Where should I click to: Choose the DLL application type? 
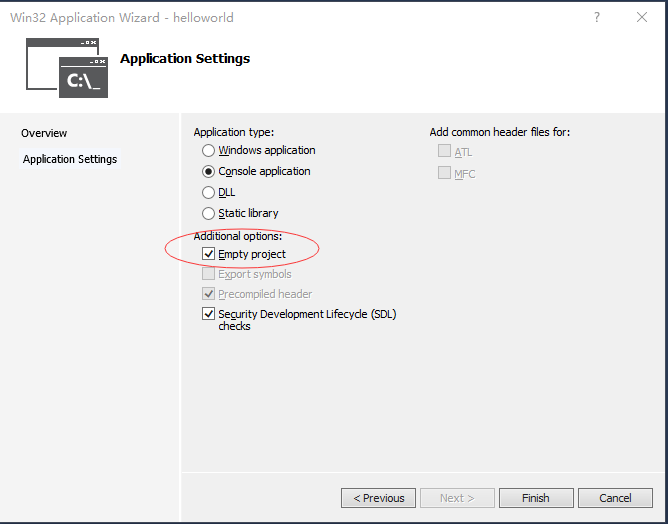pyautogui.click(x=209, y=193)
